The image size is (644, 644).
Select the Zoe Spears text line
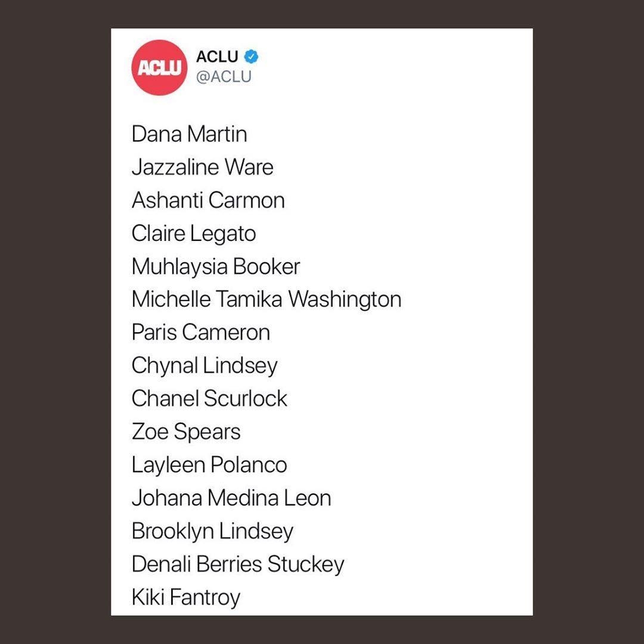click(x=186, y=432)
